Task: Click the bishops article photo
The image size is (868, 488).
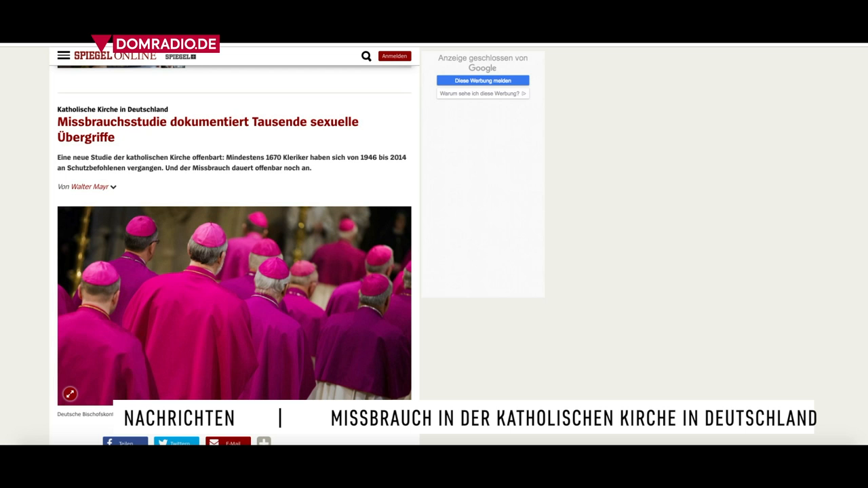Action: [x=234, y=302]
